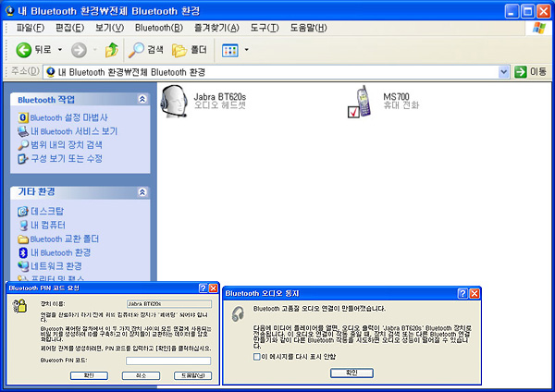Open the Back button history dropdown arrow
The image size is (555, 392).
pos(60,50)
